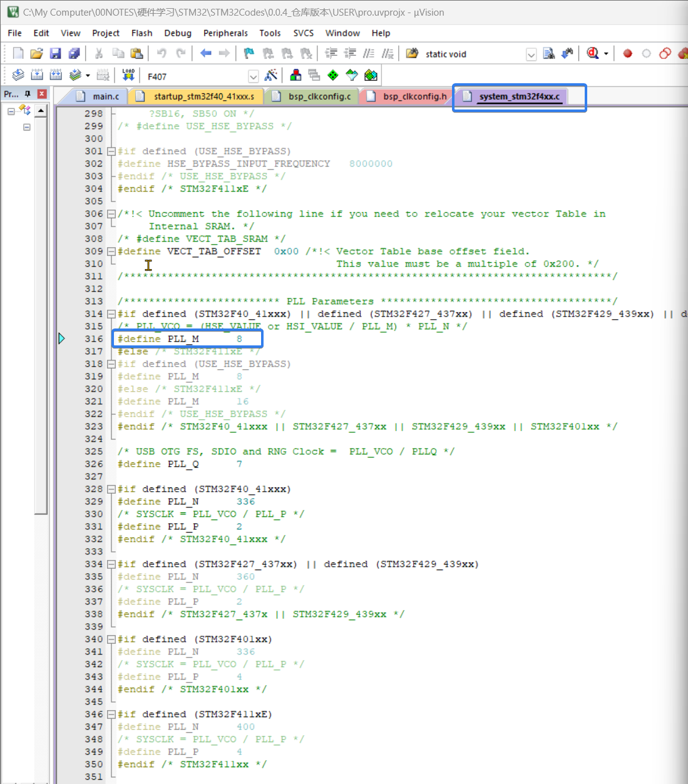688x784 pixels.
Task: Open Options for Target magic wand icon
Action: (x=271, y=76)
